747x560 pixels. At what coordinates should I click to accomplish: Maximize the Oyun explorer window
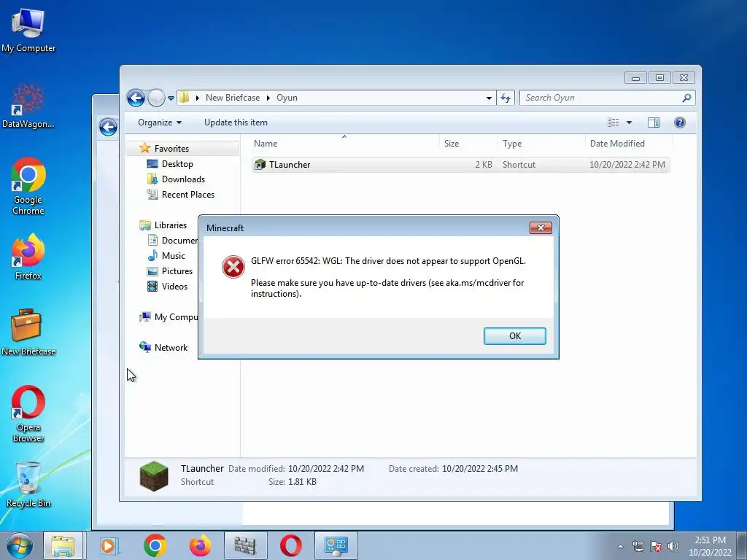click(659, 77)
